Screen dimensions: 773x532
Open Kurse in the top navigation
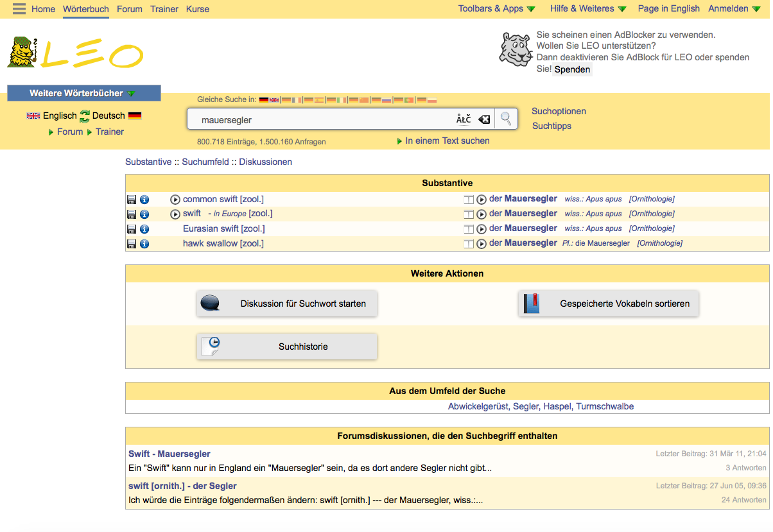point(198,9)
